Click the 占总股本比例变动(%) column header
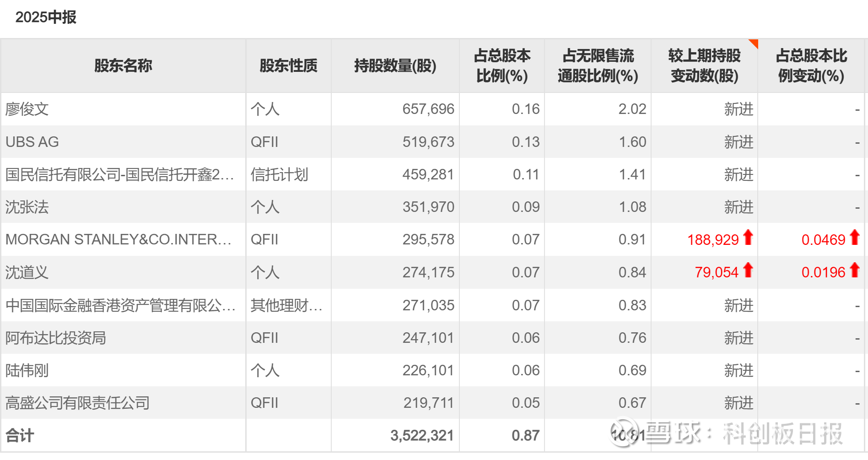Image resolution: width=868 pixels, height=460 pixels. [811, 66]
